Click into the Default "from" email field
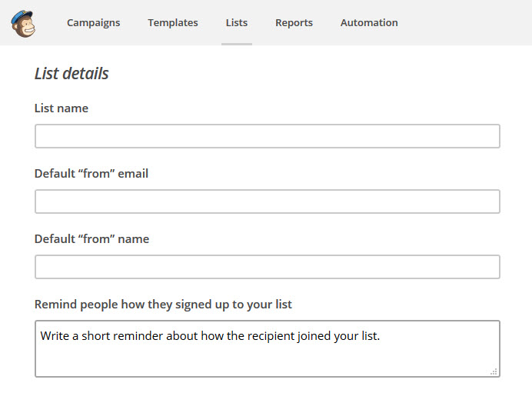 point(268,201)
